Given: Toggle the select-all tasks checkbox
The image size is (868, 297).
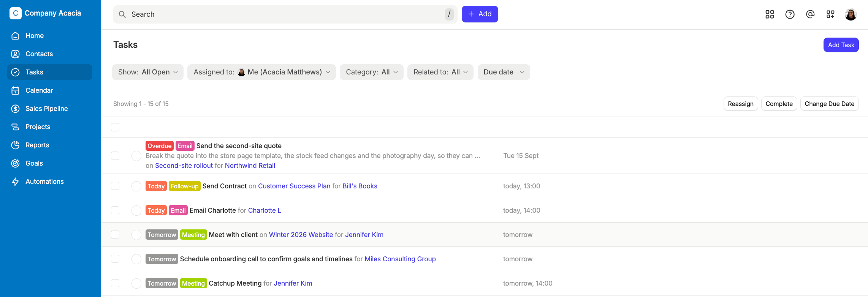Looking at the screenshot, I should tap(115, 127).
